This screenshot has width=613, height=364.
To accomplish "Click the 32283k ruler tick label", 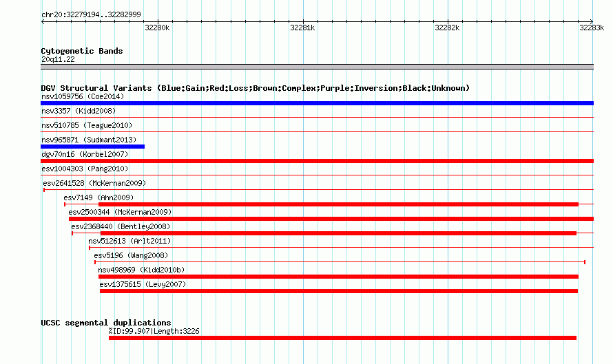I will pos(592,28).
